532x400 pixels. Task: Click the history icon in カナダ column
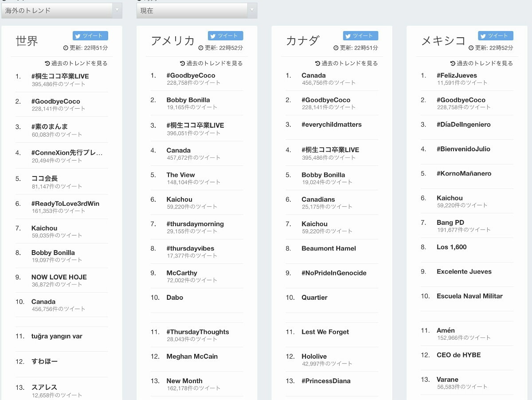point(318,63)
